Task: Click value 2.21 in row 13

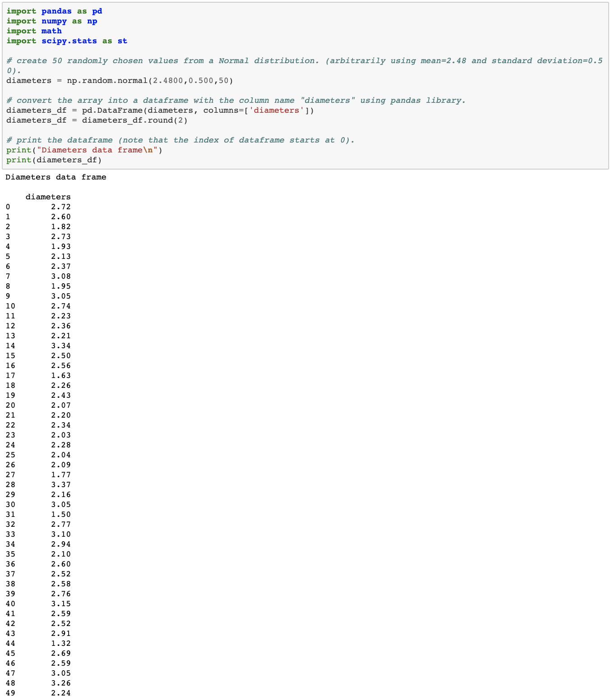Action: point(61,336)
